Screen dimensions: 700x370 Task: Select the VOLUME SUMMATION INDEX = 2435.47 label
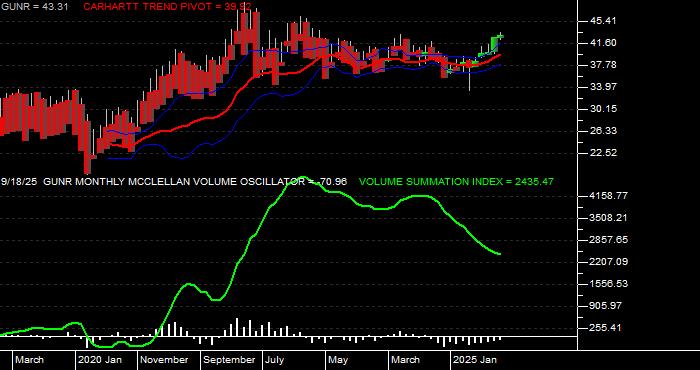pos(456,182)
